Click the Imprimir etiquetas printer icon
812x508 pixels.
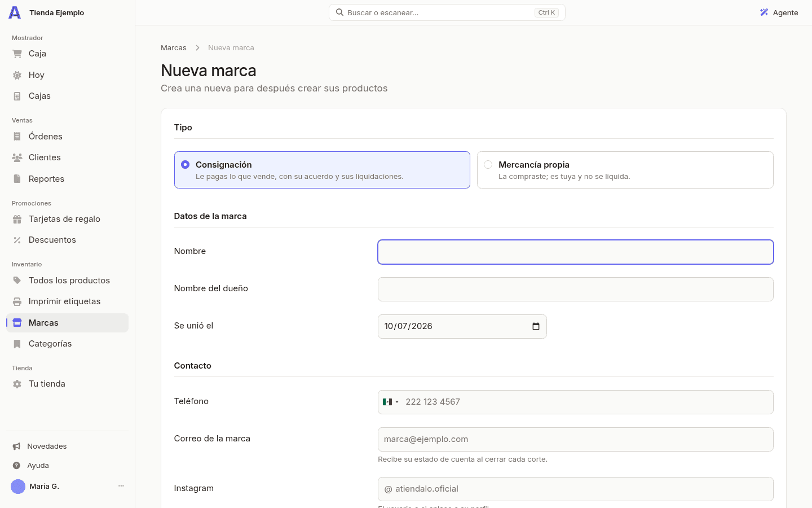click(17, 301)
